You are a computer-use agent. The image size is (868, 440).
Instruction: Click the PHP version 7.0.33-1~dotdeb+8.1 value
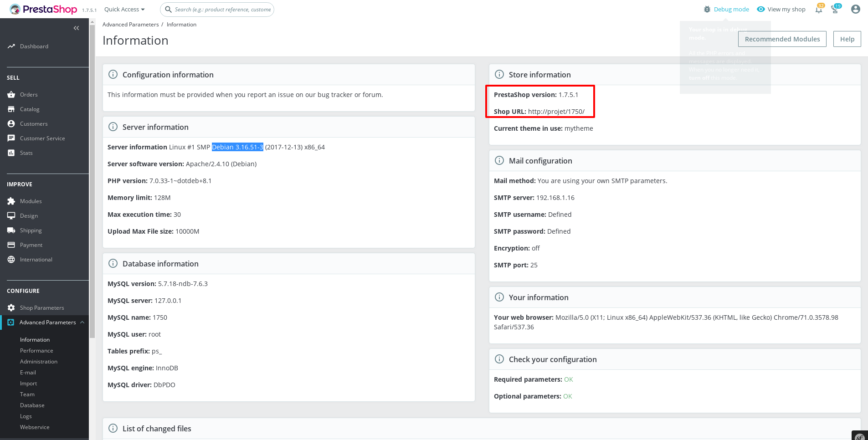coord(180,181)
